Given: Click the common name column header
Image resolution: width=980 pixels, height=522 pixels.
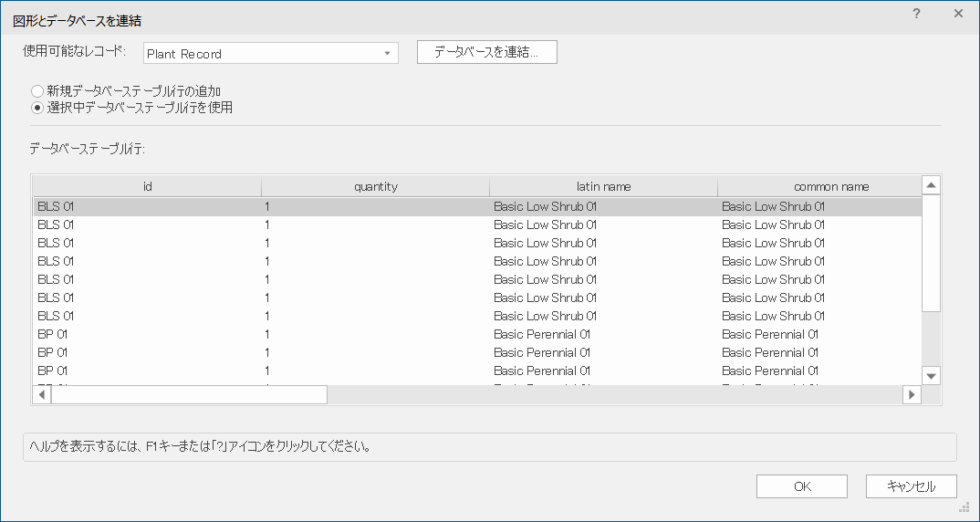Looking at the screenshot, I should point(818,186).
